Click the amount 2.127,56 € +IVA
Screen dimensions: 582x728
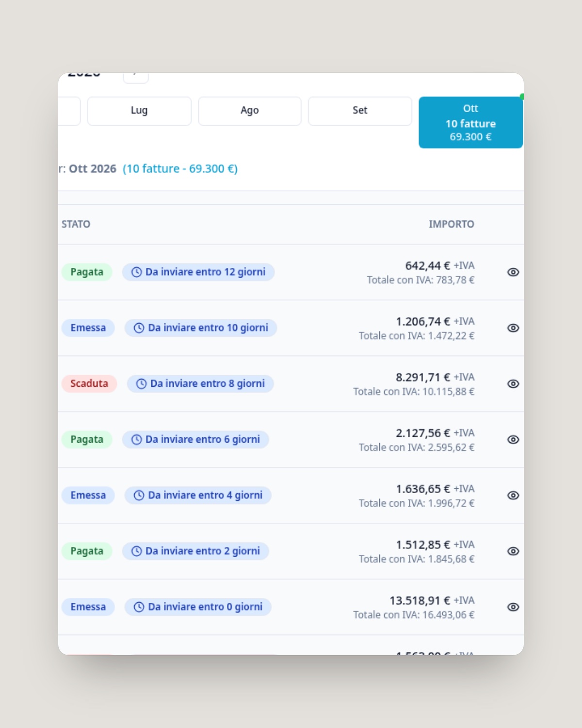click(x=435, y=433)
